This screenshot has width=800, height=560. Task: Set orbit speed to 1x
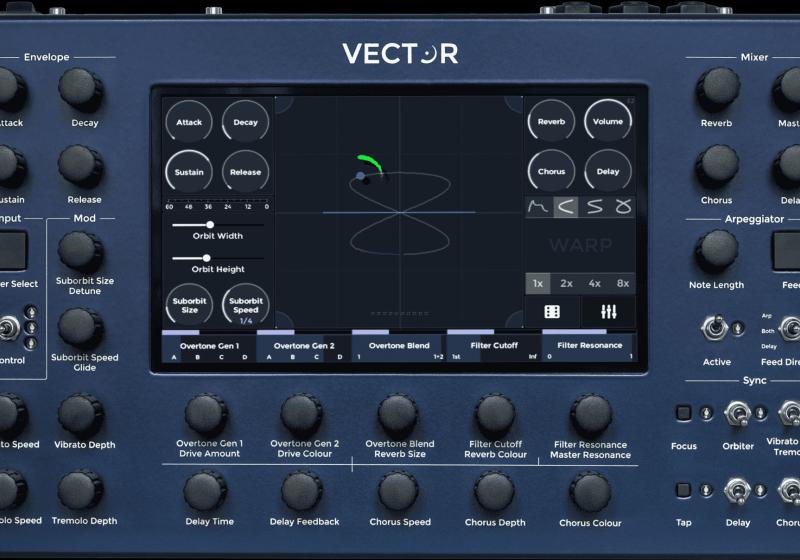pyautogui.click(x=538, y=284)
